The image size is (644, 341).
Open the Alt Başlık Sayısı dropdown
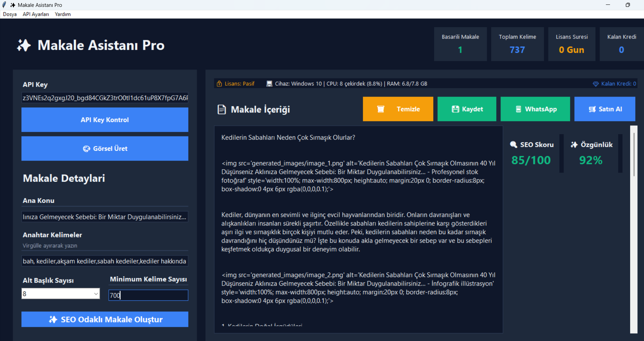60,294
